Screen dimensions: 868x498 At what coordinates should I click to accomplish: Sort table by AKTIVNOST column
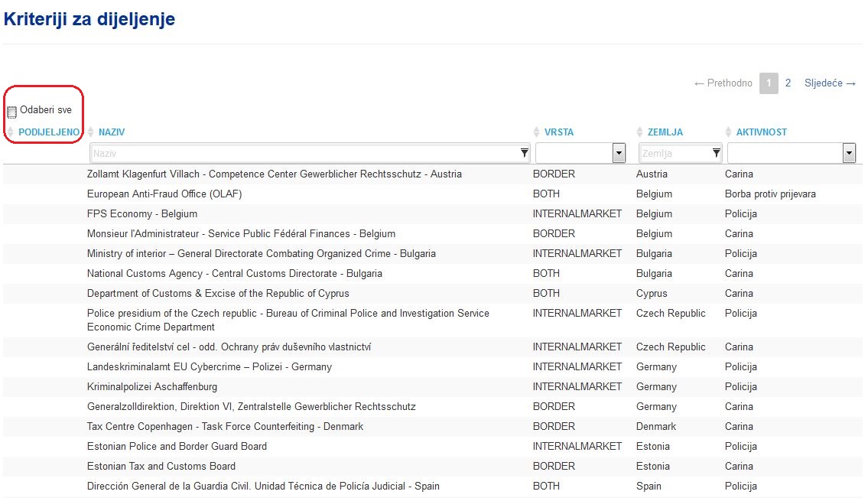click(761, 132)
